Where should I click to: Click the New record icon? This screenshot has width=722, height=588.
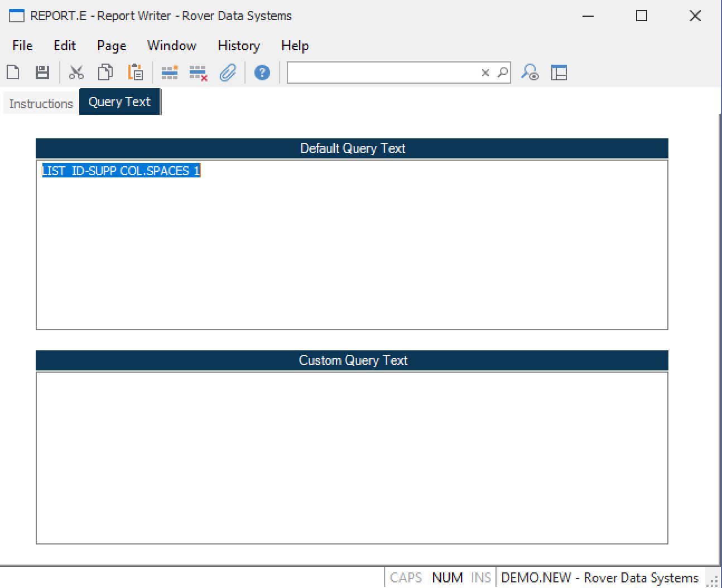13,73
